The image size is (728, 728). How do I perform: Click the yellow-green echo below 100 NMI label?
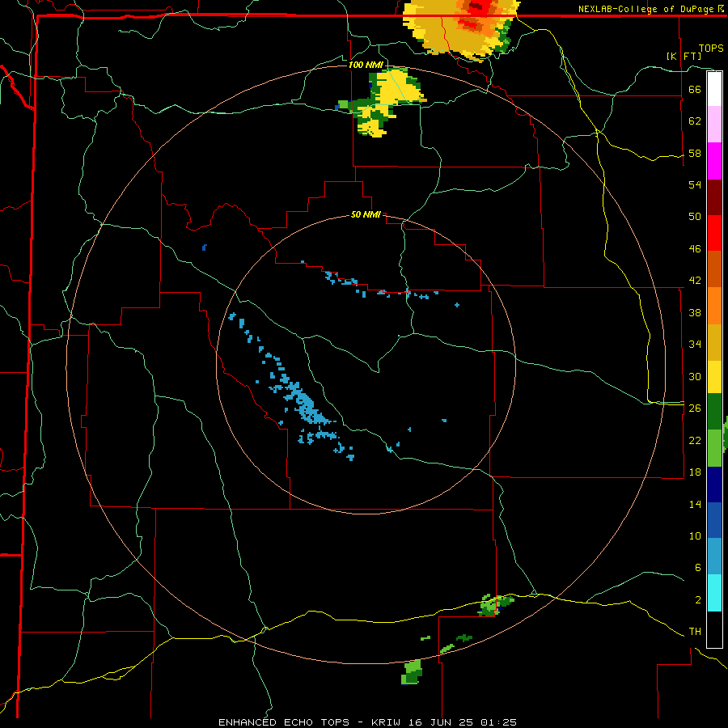click(x=382, y=102)
